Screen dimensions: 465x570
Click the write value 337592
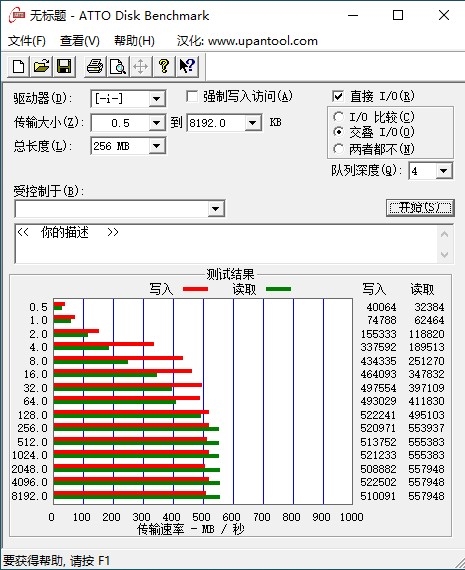point(378,347)
